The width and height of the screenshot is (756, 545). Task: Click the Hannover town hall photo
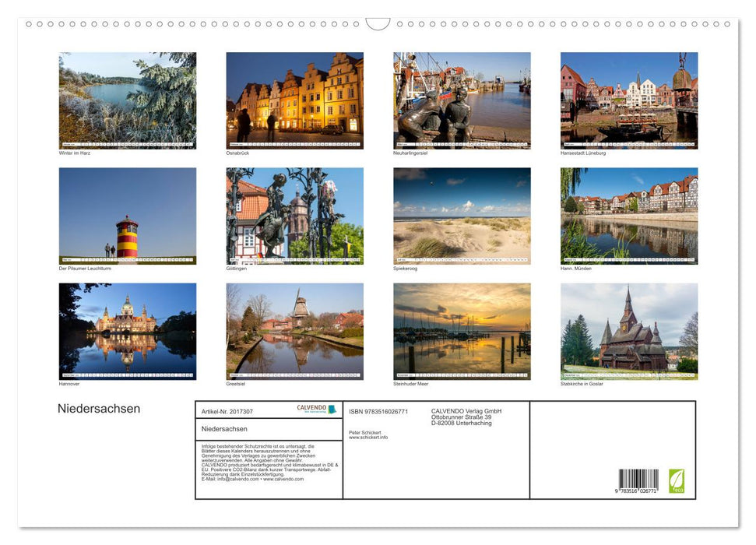pos(127,331)
